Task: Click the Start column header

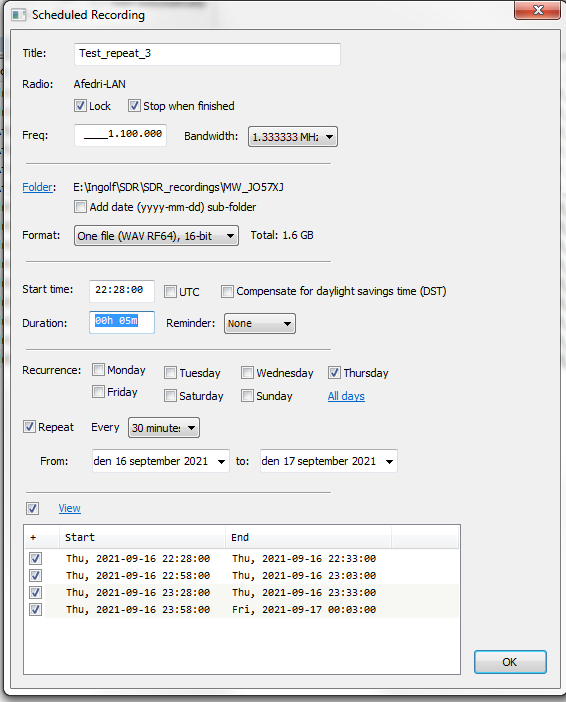Action: (x=142, y=537)
